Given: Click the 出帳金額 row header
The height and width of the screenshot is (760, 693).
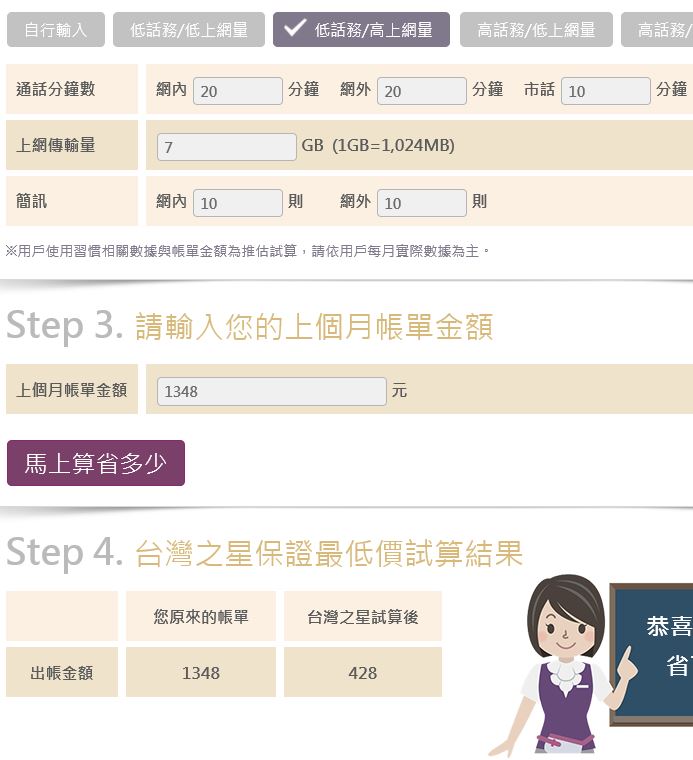Looking at the screenshot, I should pos(62,672).
